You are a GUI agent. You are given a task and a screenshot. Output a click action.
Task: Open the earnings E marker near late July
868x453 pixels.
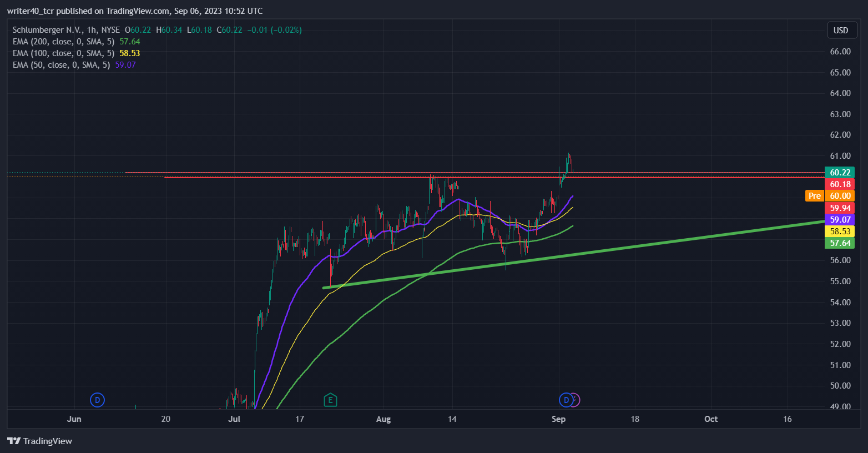[330, 400]
